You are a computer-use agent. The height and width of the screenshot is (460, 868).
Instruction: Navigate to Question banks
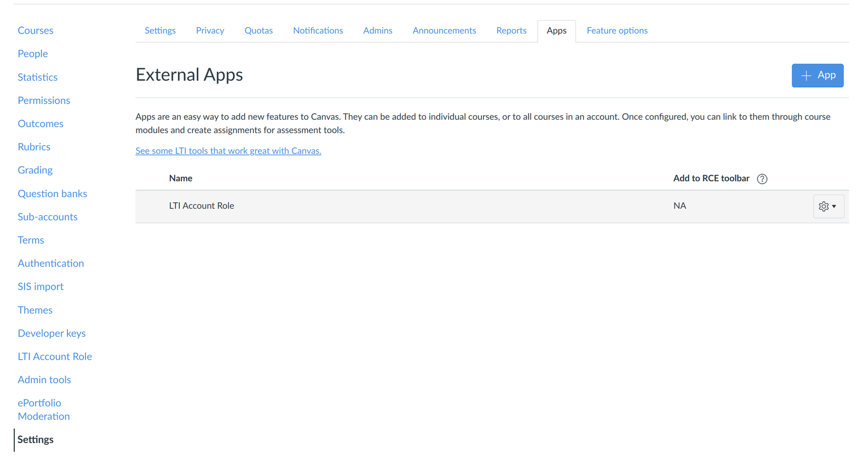coord(52,193)
